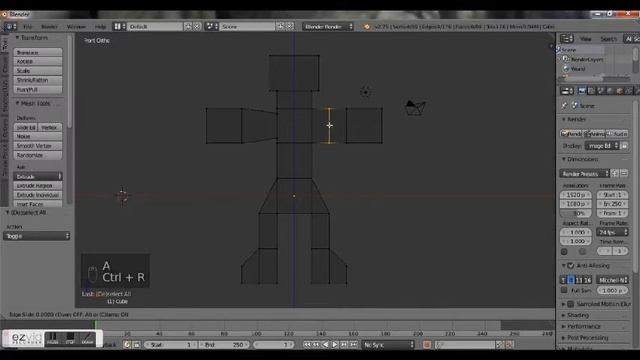
Task: Click the scene browse icon
Action: point(211,27)
